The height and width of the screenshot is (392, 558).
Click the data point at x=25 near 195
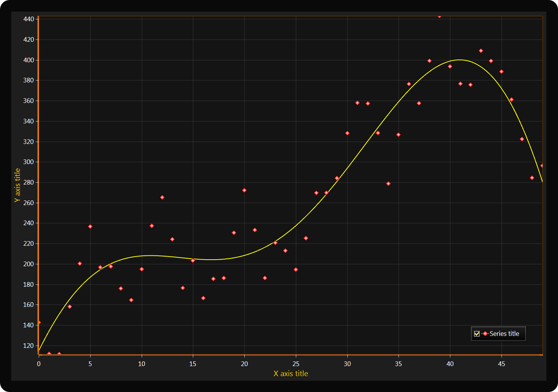pos(296,269)
